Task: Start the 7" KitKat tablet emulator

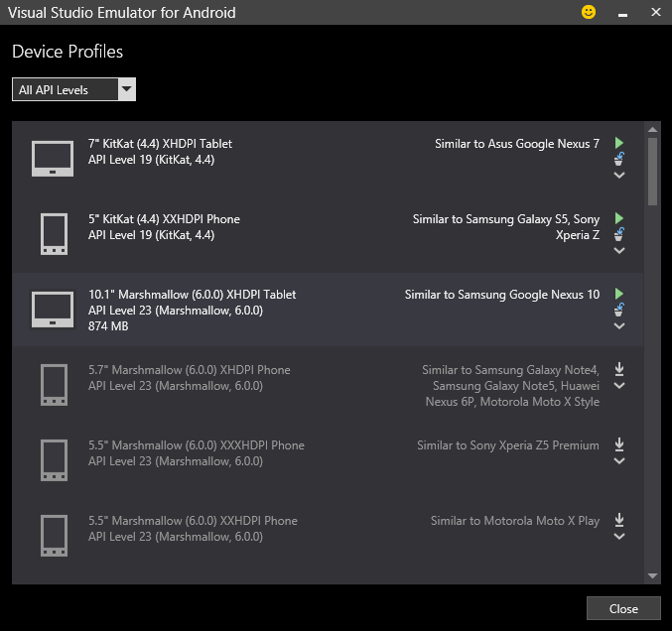Action: (619, 144)
